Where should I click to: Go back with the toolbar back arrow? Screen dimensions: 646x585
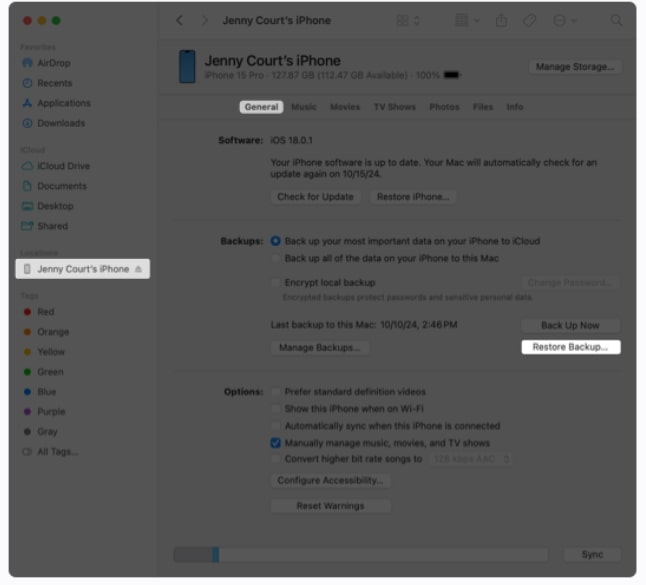[x=180, y=20]
